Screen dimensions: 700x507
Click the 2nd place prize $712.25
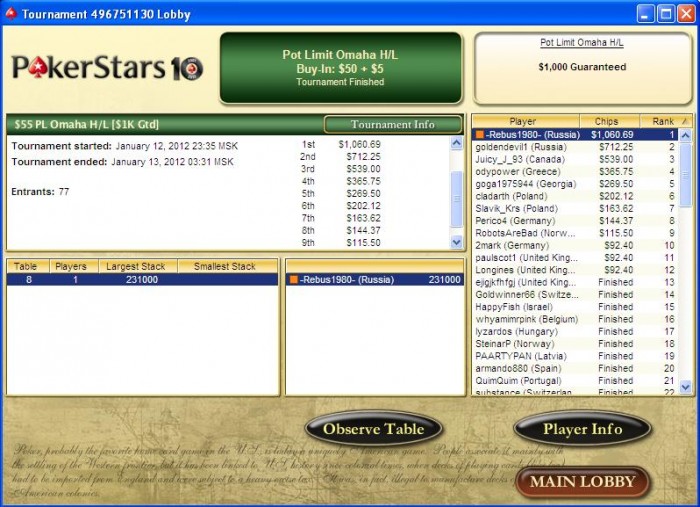[363, 157]
